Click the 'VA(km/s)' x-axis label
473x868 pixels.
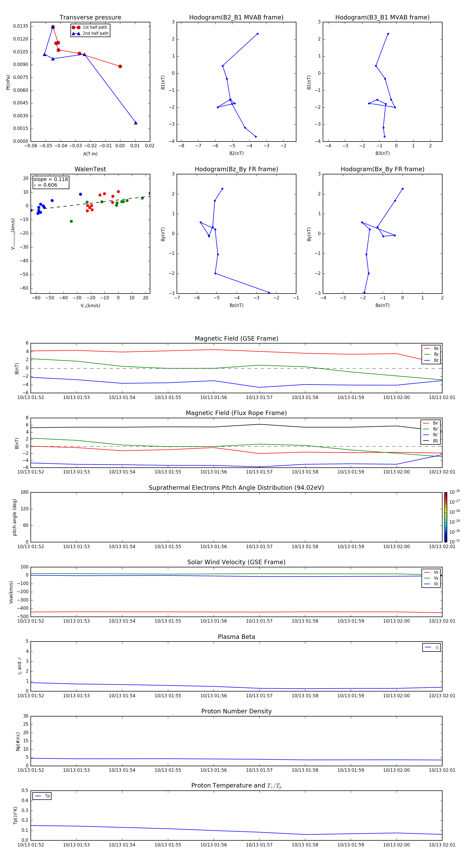pyautogui.click(x=90, y=306)
